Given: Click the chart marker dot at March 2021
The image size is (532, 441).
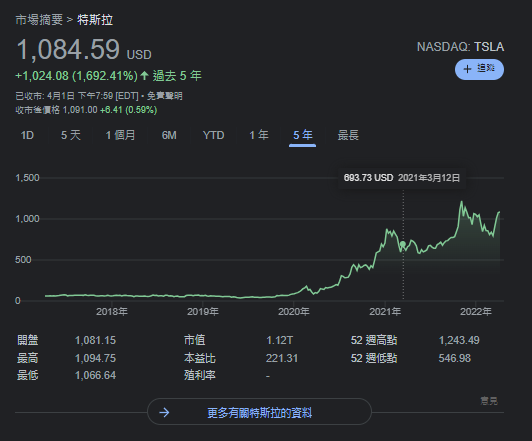Looking at the screenshot, I should click(403, 244).
